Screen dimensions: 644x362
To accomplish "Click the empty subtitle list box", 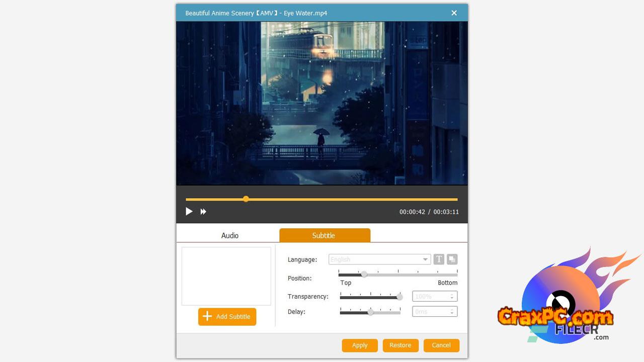I will point(226,276).
